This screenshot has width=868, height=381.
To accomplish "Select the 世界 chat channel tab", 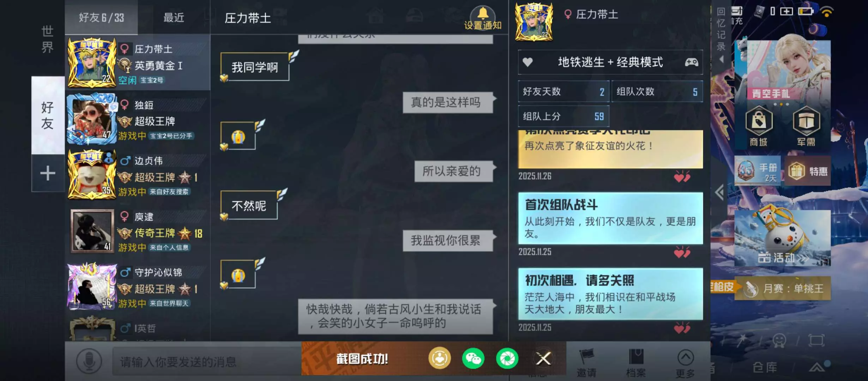I will coord(47,39).
